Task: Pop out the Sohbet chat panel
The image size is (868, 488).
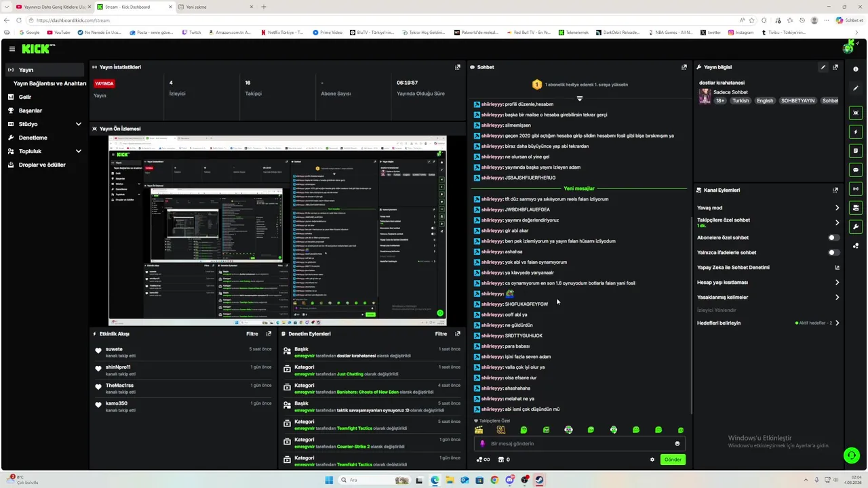Action: (x=684, y=67)
